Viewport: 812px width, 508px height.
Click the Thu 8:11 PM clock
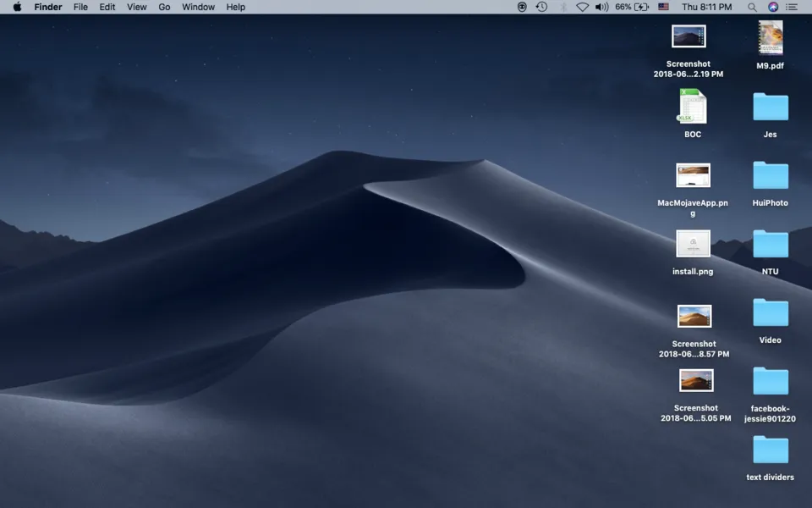click(x=707, y=7)
